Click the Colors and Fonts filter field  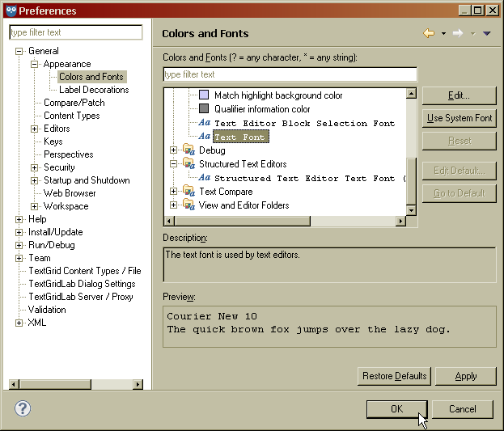pyautogui.click(x=290, y=74)
